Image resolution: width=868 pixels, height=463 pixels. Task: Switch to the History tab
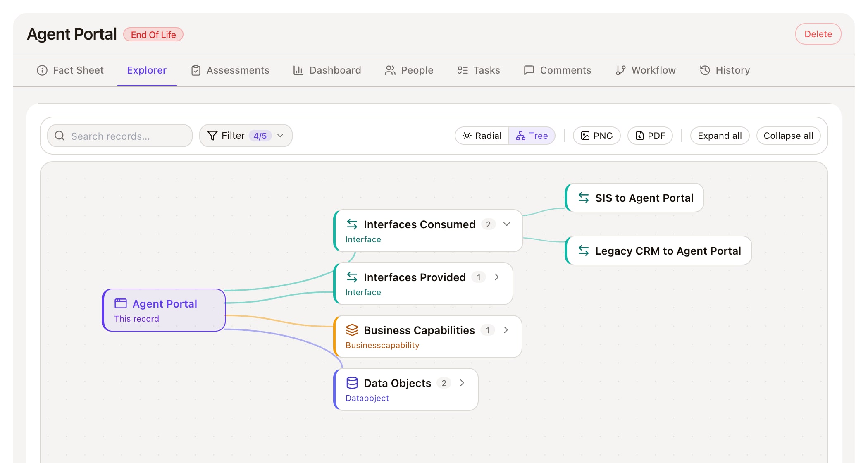coord(725,70)
